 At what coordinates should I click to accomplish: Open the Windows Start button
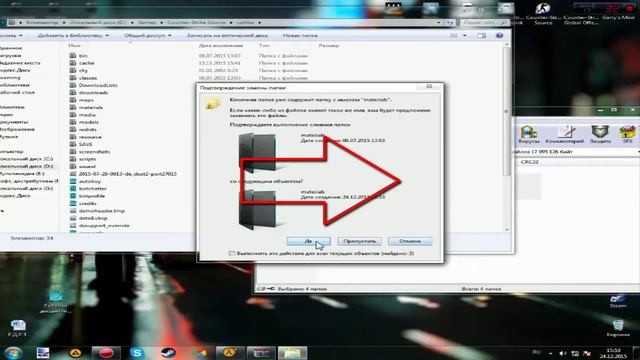point(13,353)
